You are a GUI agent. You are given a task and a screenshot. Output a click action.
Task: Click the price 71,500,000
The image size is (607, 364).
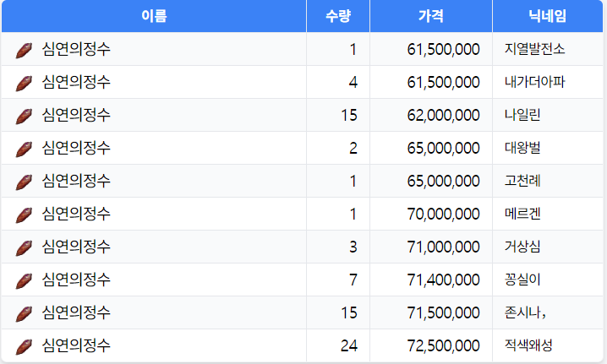point(443,312)
